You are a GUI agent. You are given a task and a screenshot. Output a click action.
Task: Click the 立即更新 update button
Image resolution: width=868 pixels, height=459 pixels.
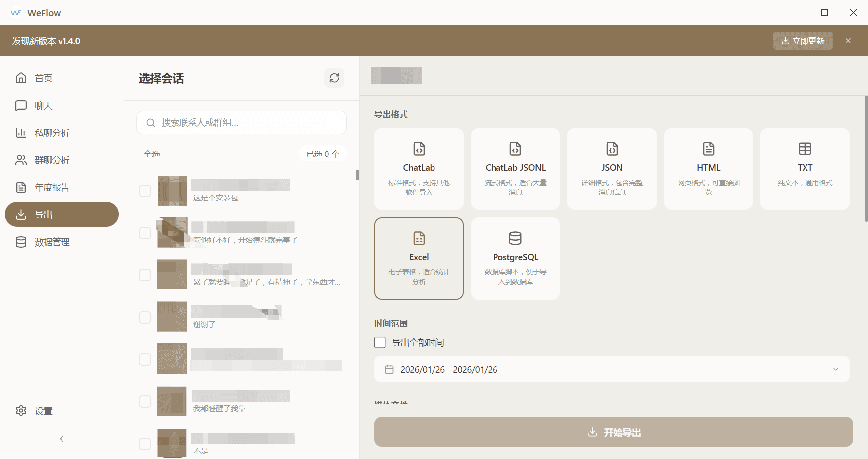(x=803, y=41)
